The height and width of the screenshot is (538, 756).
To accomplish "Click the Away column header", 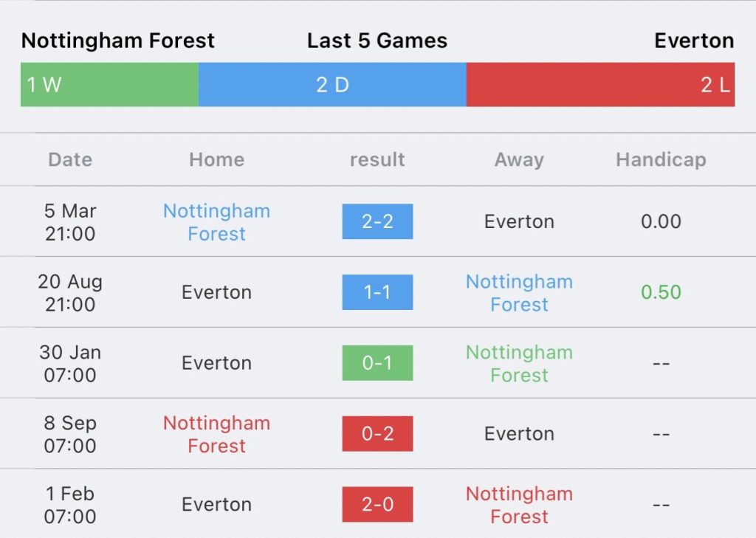I will point(519,160).
